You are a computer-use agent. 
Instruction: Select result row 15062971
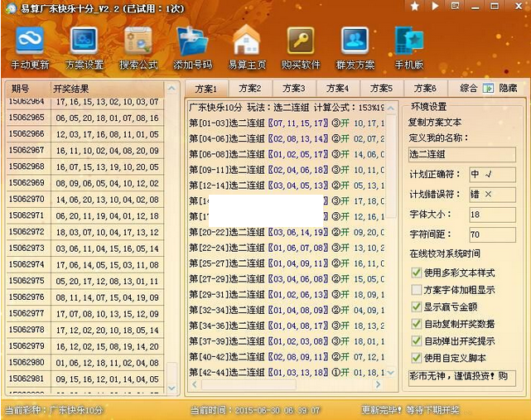84,215
